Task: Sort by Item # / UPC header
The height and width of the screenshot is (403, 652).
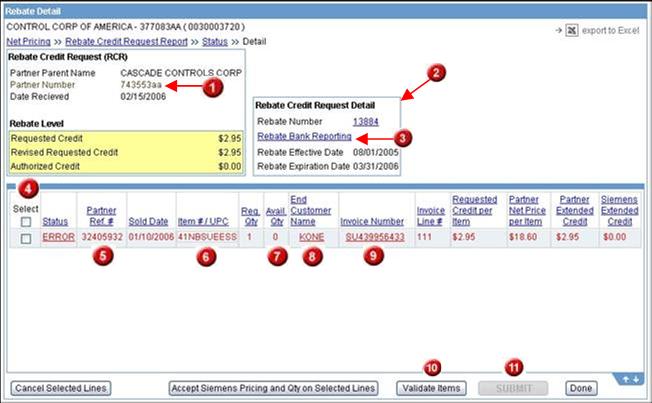Action: pos(203,222)
